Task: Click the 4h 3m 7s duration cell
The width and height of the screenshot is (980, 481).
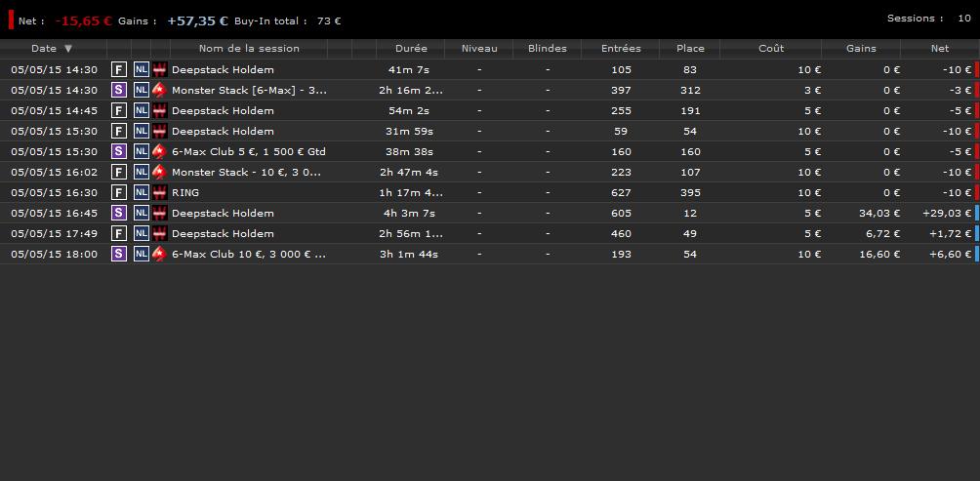Action: click(411, 213)
